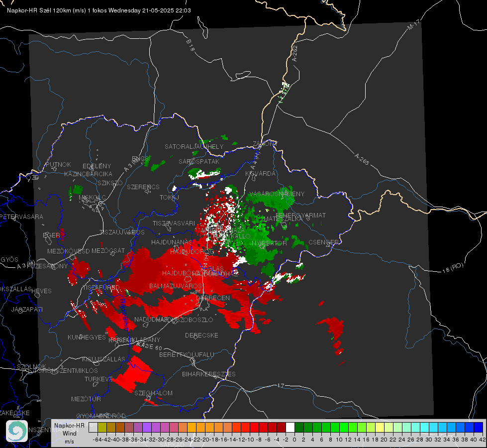Pick the olive swatch at -64 in legend
Viewport: 487px width, 448px height.
click(x=102, y=427)
